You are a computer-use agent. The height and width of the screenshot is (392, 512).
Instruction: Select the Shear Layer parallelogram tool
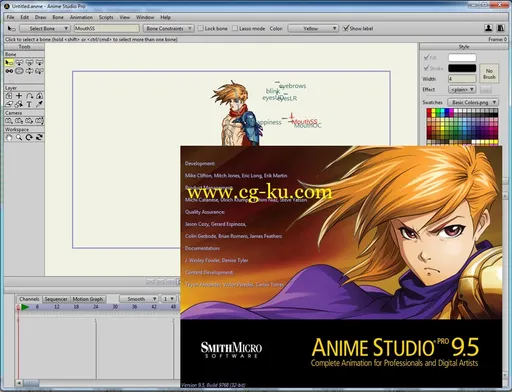9,104
